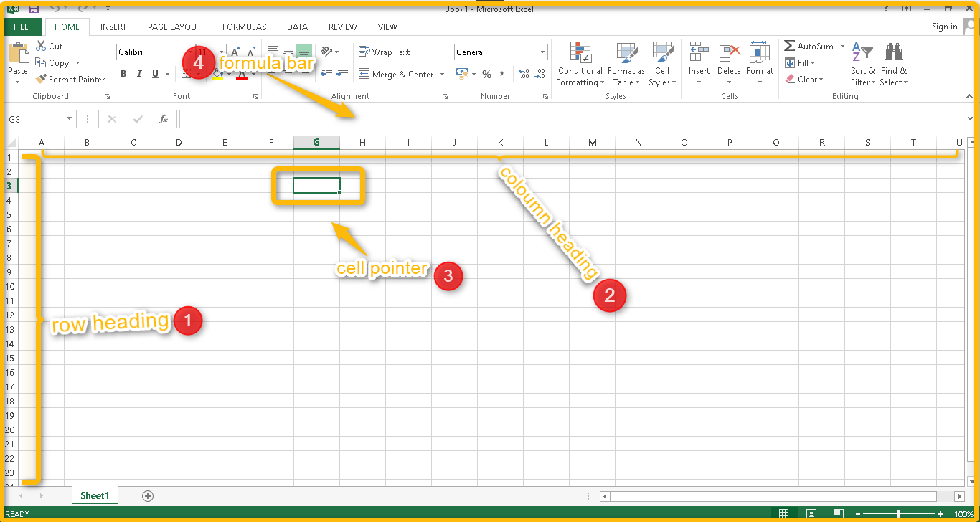This screenshot has width=980, height=522.
Task: Click the Increase Decimal icon
Action: (523, 74)
